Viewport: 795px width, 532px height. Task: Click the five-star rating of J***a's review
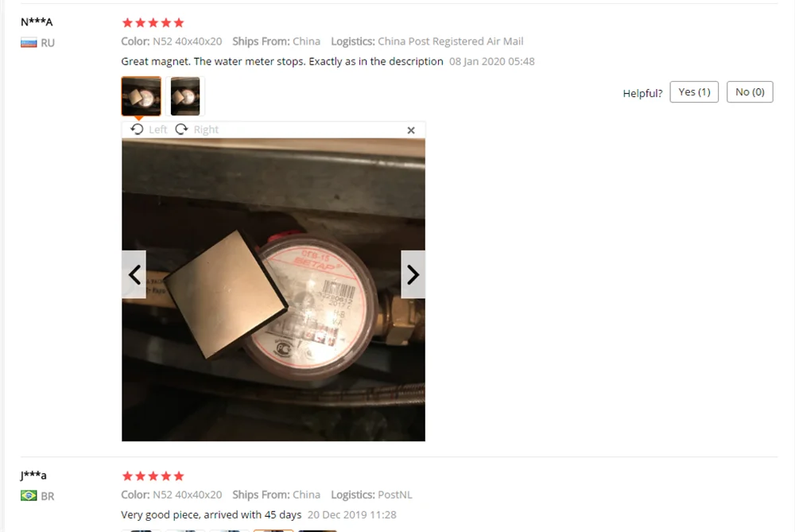(x=153, y=476)
